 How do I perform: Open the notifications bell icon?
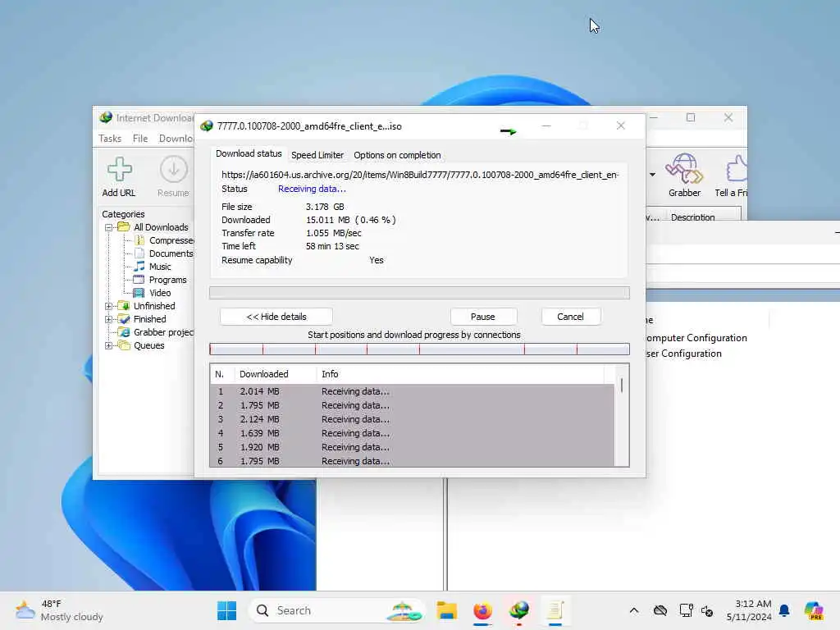pyautogui.click(x=784, y=610)
